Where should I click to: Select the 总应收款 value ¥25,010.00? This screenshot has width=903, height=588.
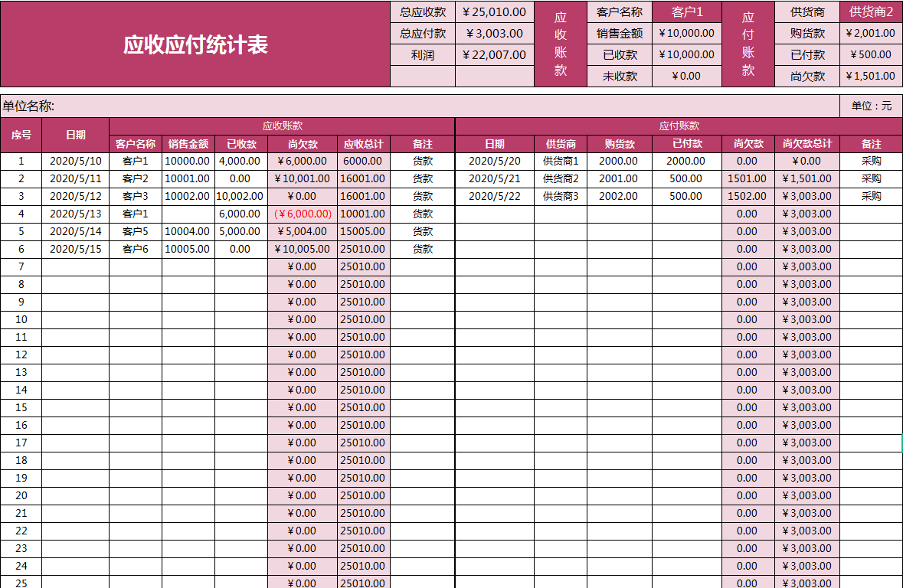coord(494,11)
